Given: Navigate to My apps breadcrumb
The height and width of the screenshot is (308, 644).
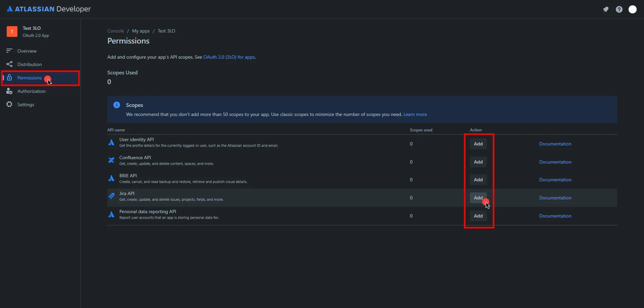Looking at the screenshot, I should [x=141, y=31].
